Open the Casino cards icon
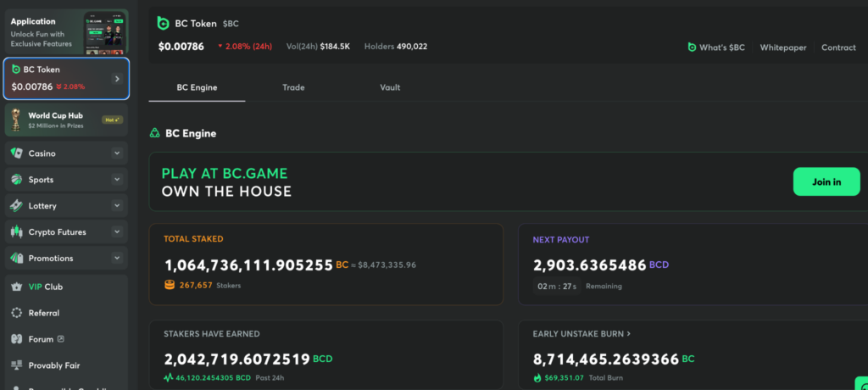The image size is (868, 390). coord(17,153)
